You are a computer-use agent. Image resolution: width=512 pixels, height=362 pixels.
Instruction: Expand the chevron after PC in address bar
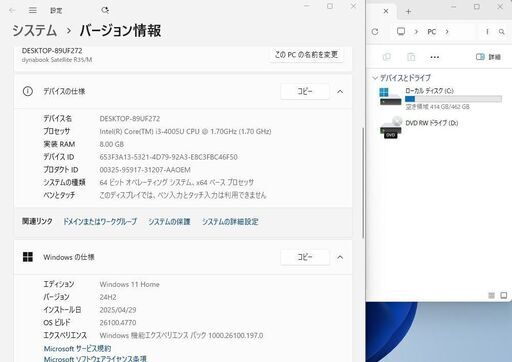[x=447, y=32]
